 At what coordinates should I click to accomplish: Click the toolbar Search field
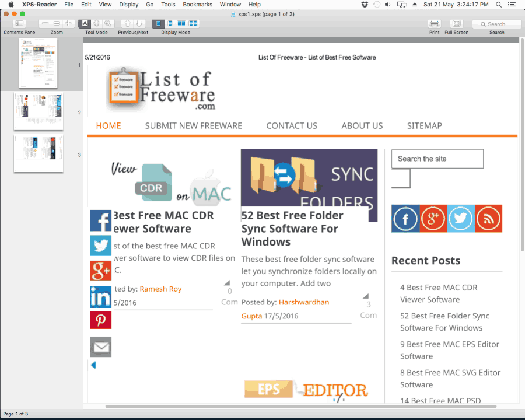click(496, 24)
